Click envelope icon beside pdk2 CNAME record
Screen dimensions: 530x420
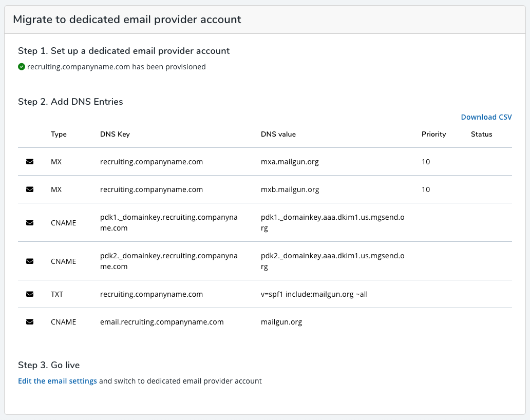tap(30, 261)
